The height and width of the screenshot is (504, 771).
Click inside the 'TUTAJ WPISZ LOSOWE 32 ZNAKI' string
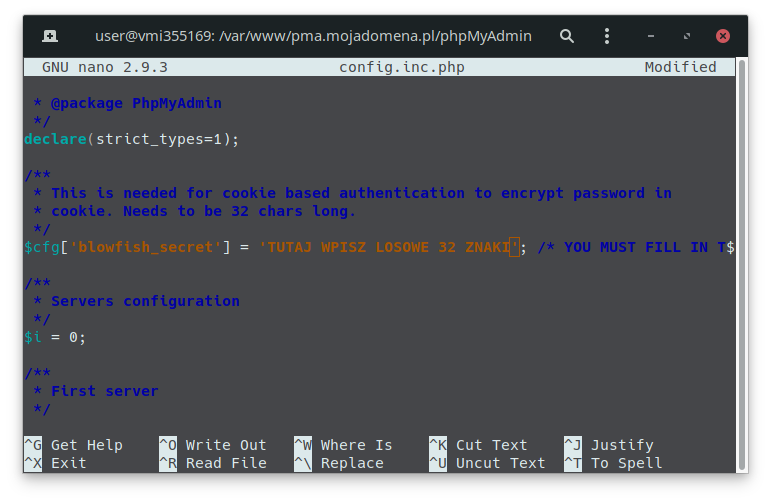385,247
